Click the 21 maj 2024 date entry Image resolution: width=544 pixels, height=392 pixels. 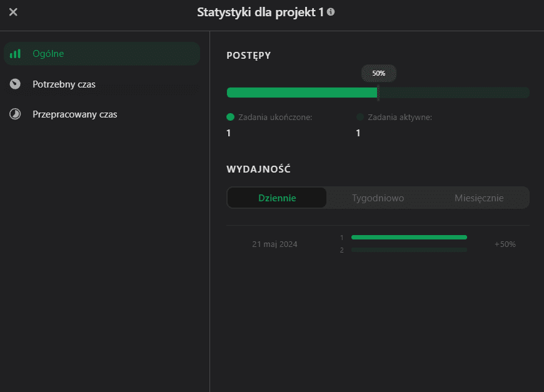click(275, 244)
